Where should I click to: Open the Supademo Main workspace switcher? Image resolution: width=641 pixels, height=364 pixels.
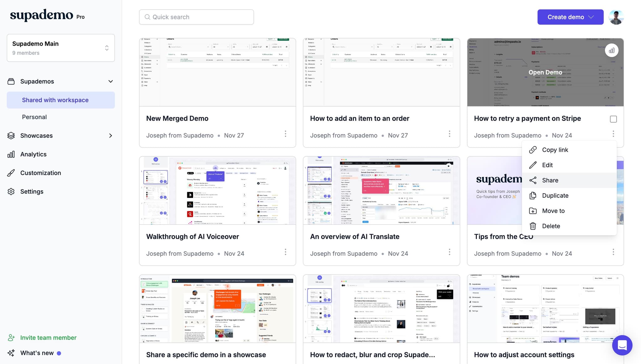coord(61,48)
